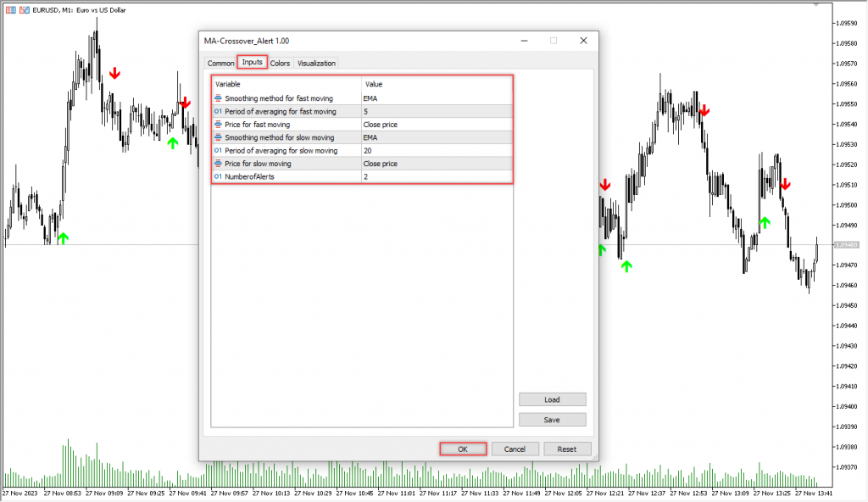
Task: Select 'Period of averaging for slow moving' label
Action: [281, 150]
